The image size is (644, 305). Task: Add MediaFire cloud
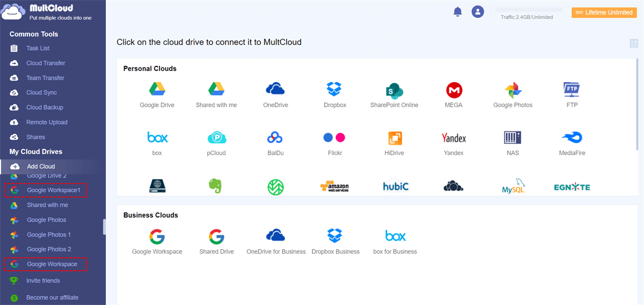(572, 143)
